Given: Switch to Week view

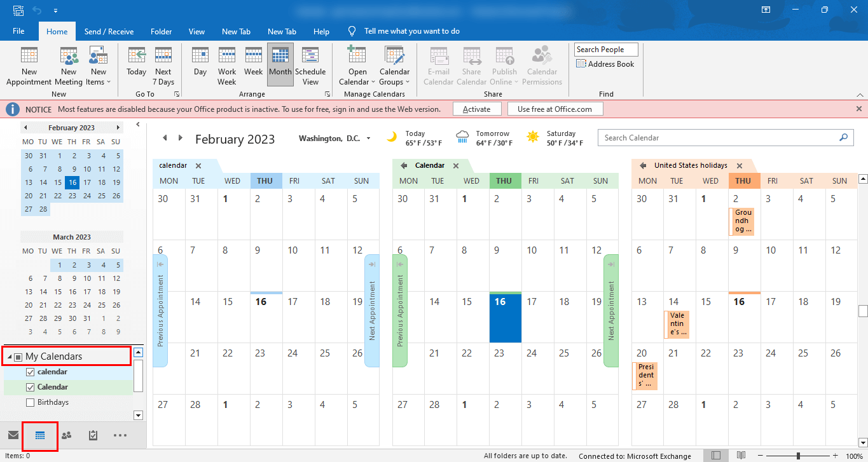Looking at the screenshot, I should (254, 62).
